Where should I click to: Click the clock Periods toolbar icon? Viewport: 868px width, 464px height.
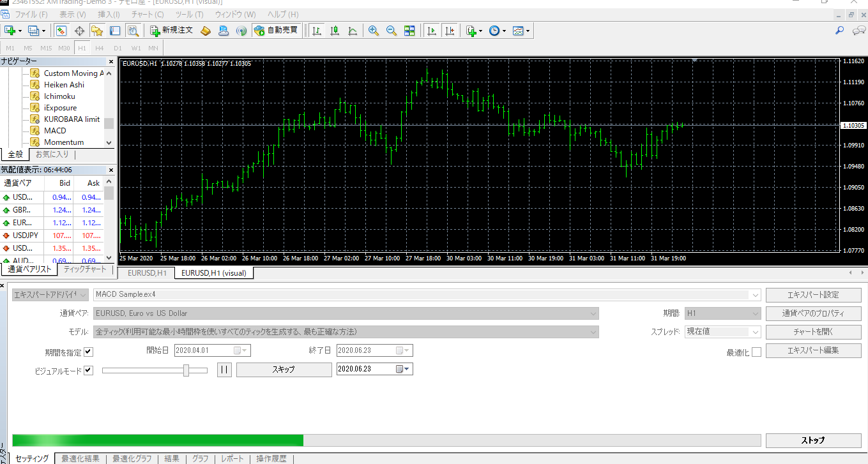click(x=494, y=30)
